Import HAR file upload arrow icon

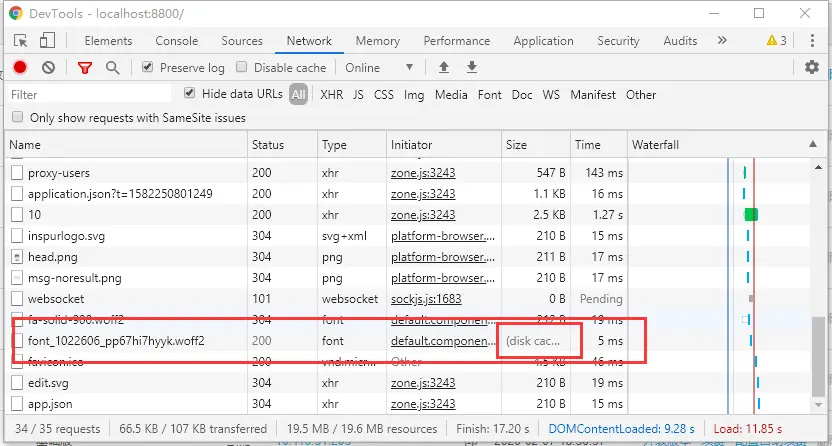444,67
